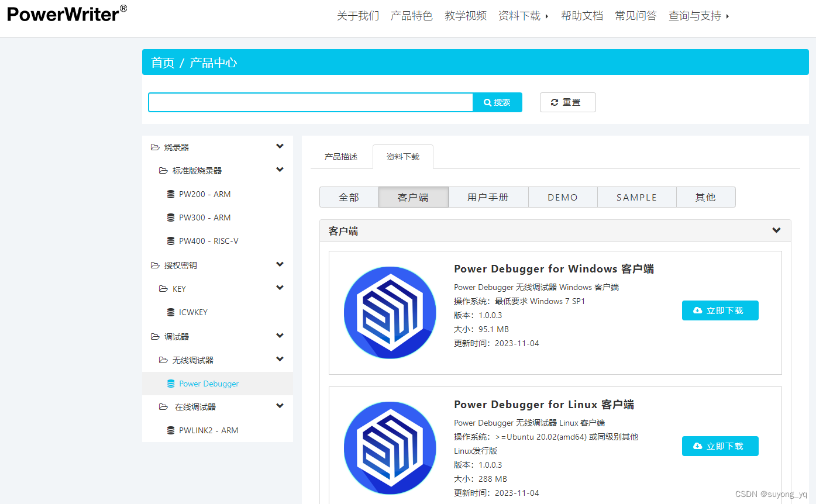816x504 pixels.
Task: Open 教学视频 in top navigation
Action: pos(466,16)
